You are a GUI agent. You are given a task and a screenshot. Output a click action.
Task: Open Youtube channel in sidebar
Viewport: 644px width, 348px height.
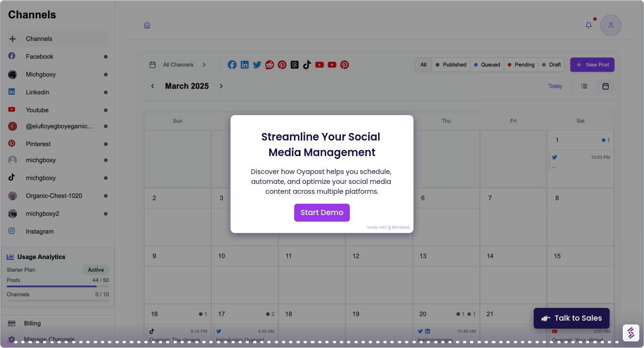coord(57,110)
